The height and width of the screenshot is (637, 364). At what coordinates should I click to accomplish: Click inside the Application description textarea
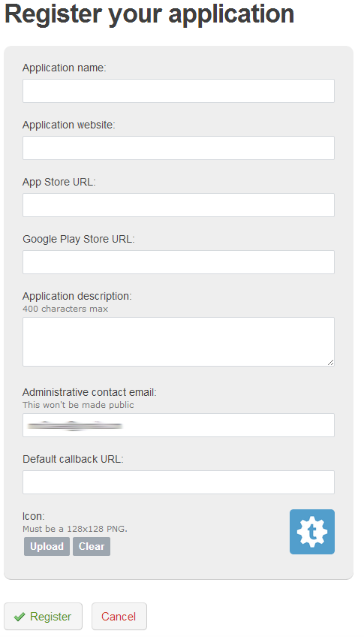[179, 342]
